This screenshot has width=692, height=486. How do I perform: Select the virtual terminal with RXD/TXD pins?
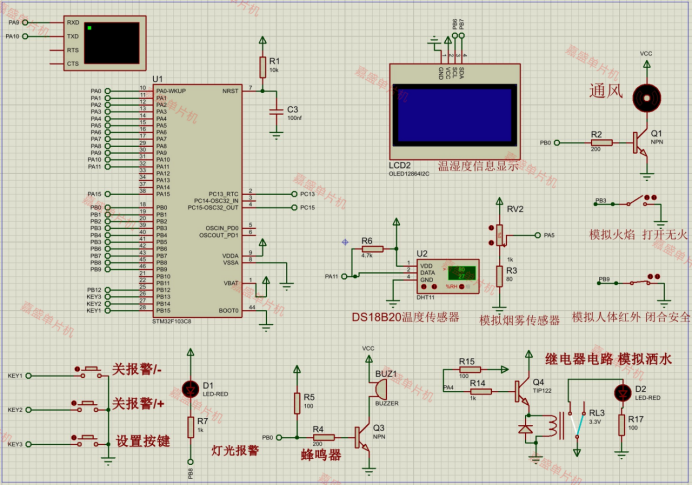coord(105,43)
